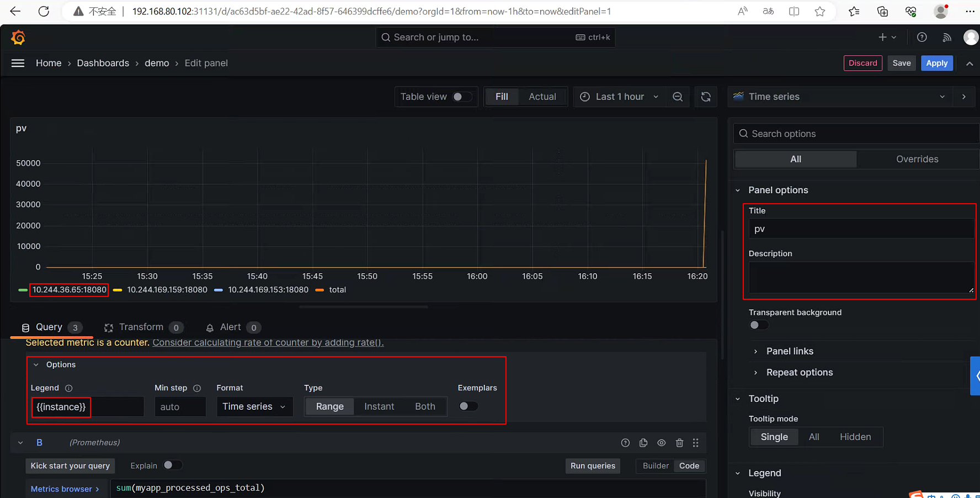
Task: Click the Apply button
Action: (936, 63)
